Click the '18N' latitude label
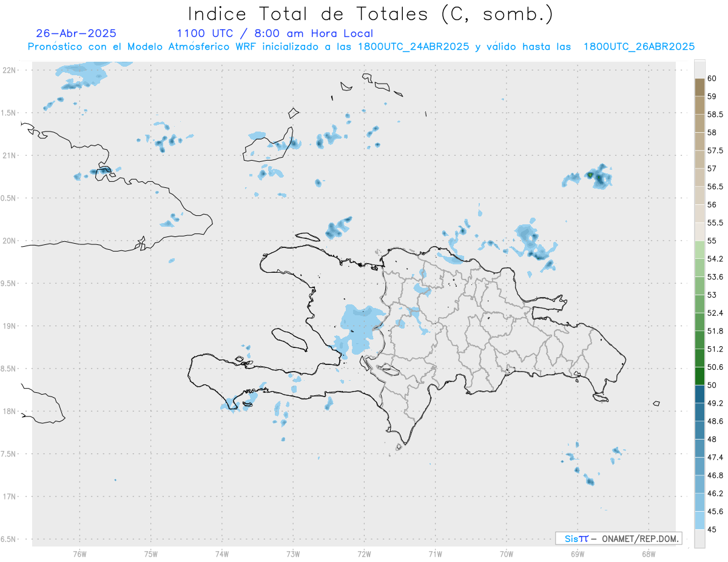728x562 pixels. point(10,411)
